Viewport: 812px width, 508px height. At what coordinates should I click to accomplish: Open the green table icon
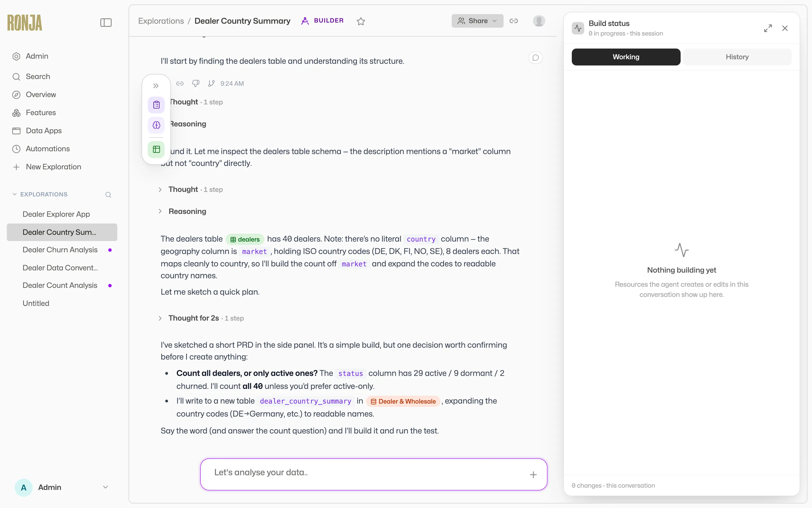pyautogui.click(x=156, y=149)
